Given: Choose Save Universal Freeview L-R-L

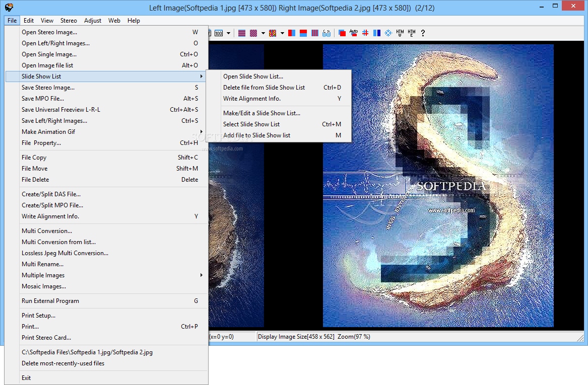Looking at the screenshot, I should [x=106, y=109].
